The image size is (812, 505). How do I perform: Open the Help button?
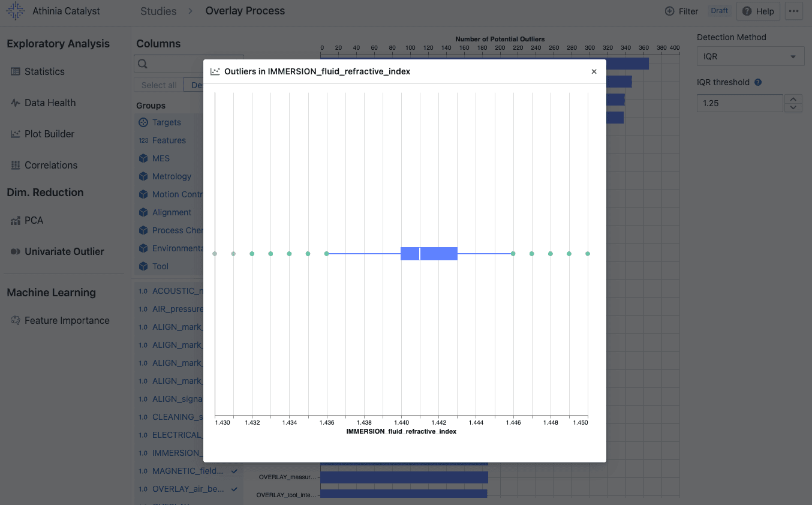point(758,11)
